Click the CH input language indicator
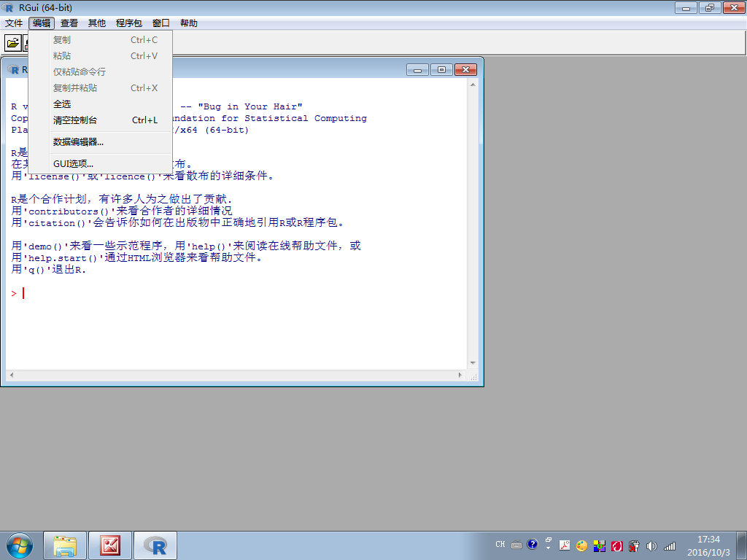This screenshot has height=560, width=747. [x=500, y=544]
